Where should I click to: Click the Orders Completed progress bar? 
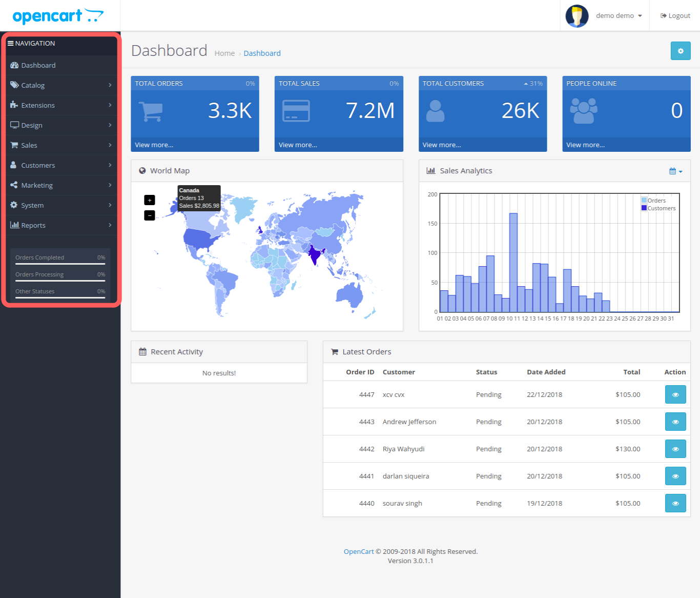(60, 264)
